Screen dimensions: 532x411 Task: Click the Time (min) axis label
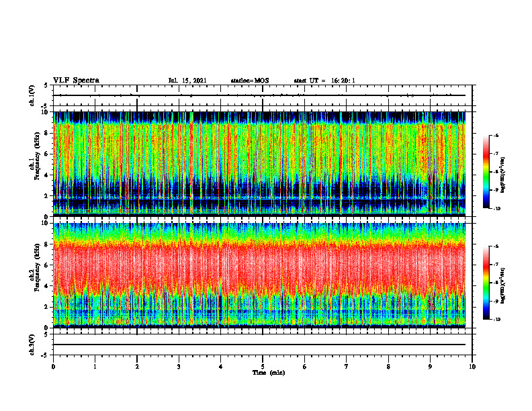tap(269, 373)
